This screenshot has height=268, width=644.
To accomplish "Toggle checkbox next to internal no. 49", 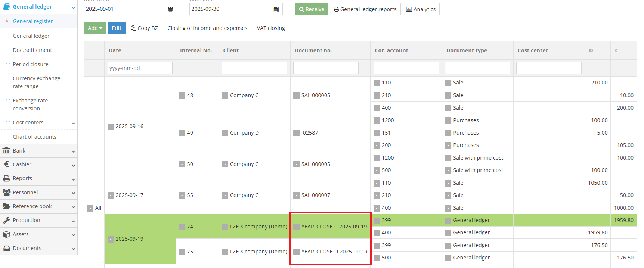I will pyautogui.click(x=182, y=133).
